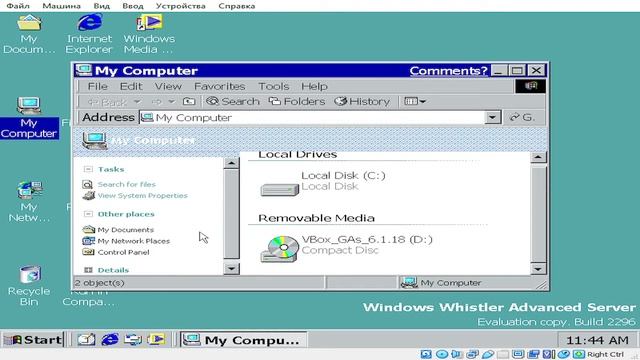Open the My Documents desktop icon
The height and width of the screenshot is (360, 640).
(29, 34)
